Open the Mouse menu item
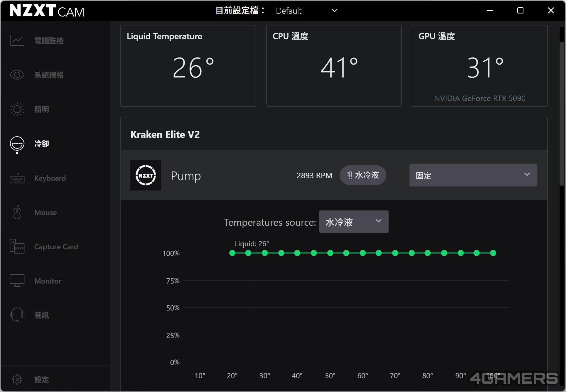 click(46, 213)
